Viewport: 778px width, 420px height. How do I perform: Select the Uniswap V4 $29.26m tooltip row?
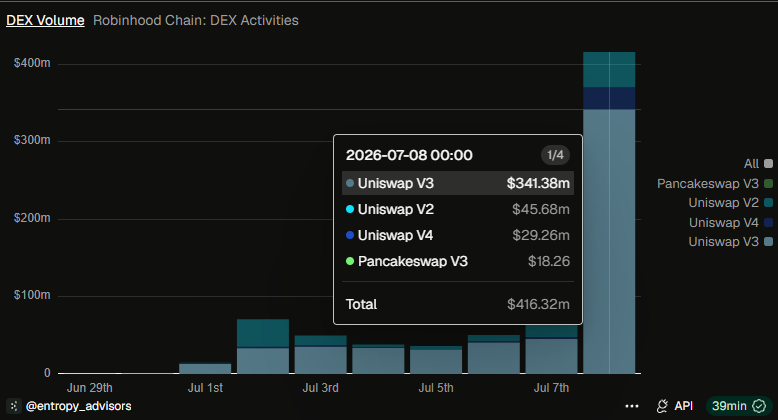(457, 235)
